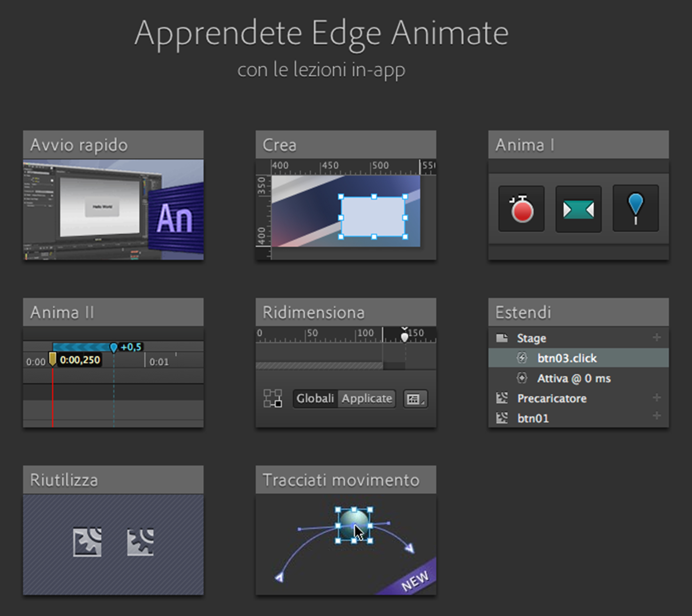Screen dimensions: 692x616
Task: Click the plus button on btn01 row
Action: [x=657, y=416]
